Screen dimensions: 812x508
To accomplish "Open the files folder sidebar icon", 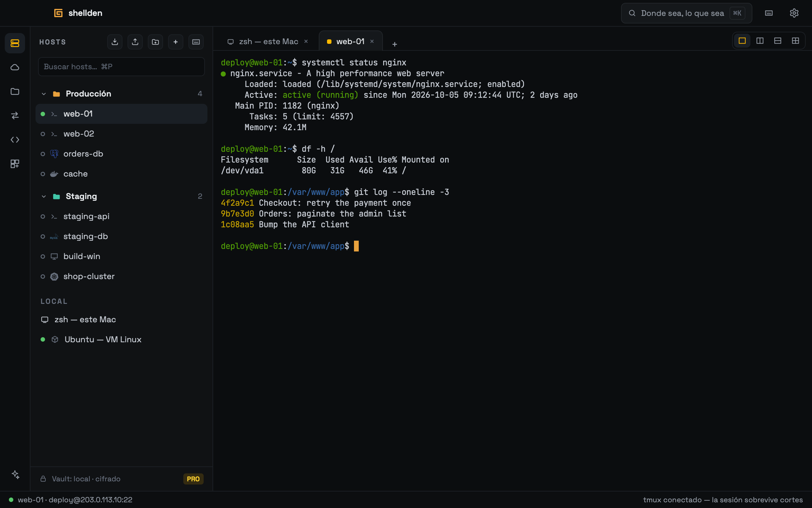I will click(x=15, y=91).
